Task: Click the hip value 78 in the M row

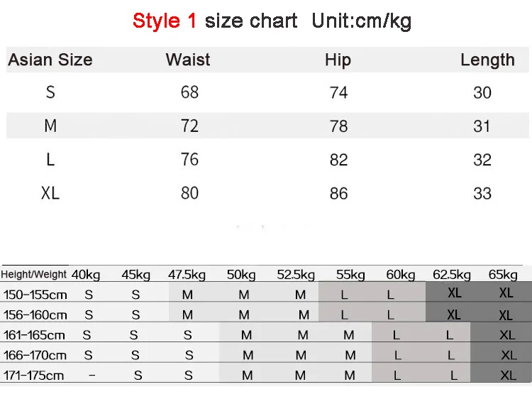Action: tap(338, 126)
